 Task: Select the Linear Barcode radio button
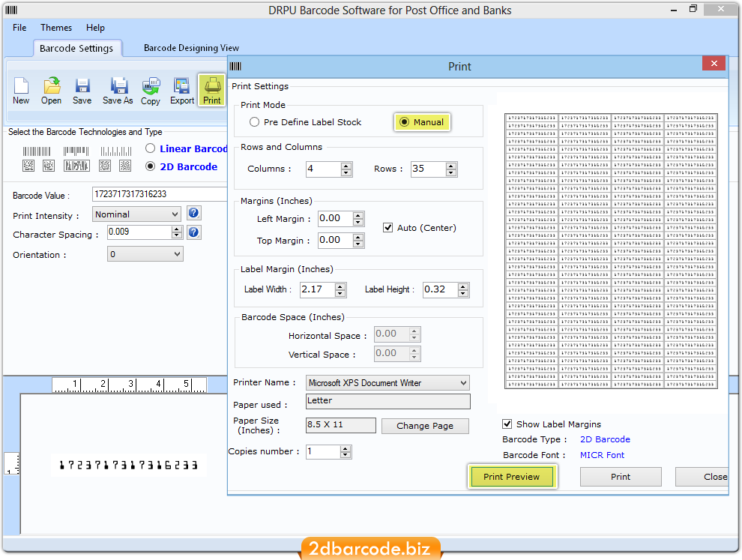coord(151,148)
